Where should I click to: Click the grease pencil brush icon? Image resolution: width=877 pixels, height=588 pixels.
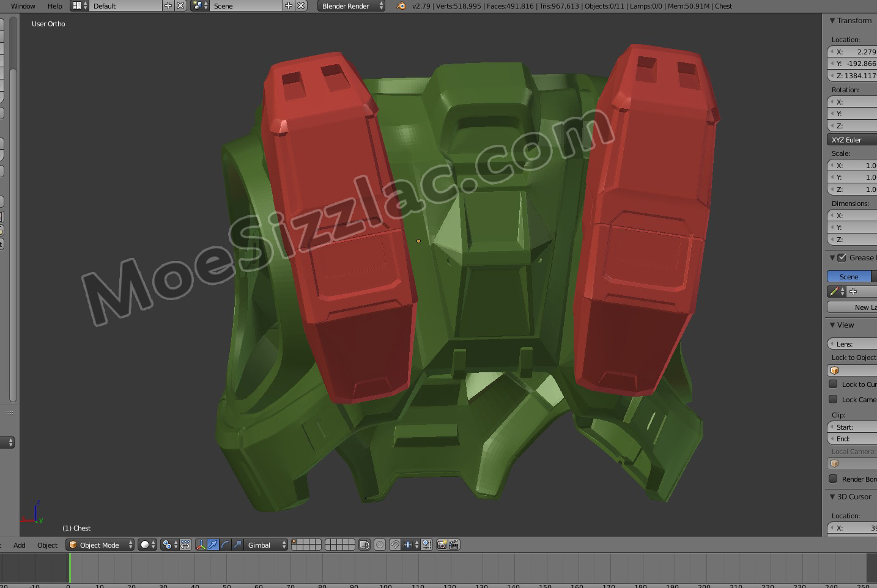pos(835,292)
